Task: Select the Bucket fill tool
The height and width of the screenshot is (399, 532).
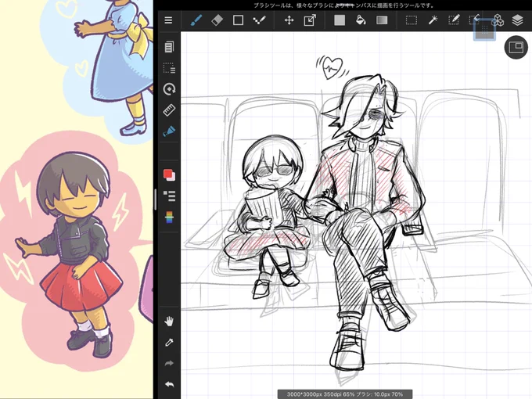Action: point(361,20)
